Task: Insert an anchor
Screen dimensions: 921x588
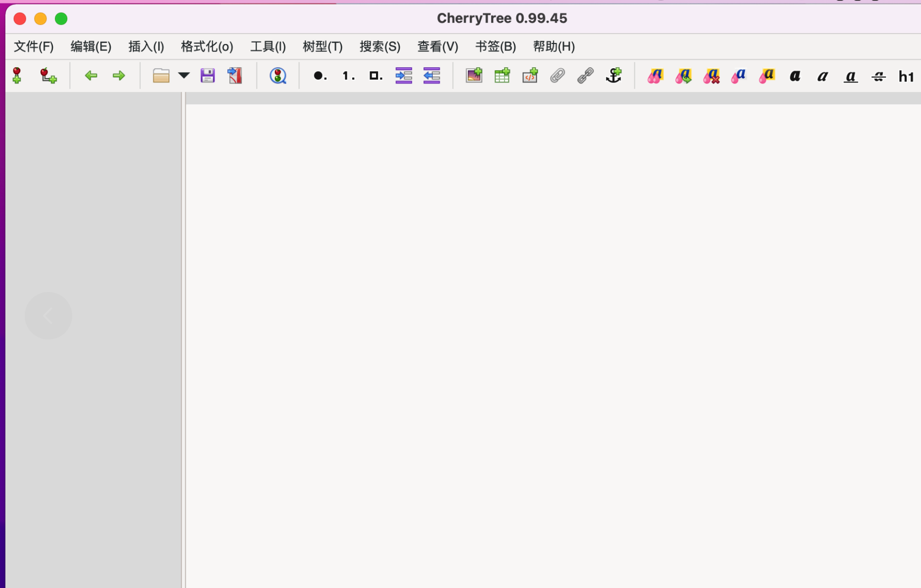Action: (613, 76)
